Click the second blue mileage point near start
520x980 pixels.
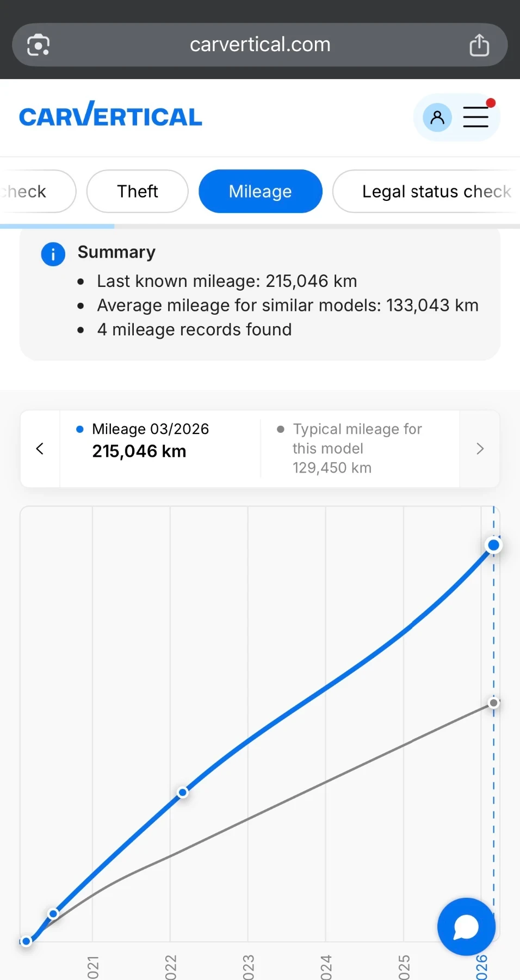(53, 914)
